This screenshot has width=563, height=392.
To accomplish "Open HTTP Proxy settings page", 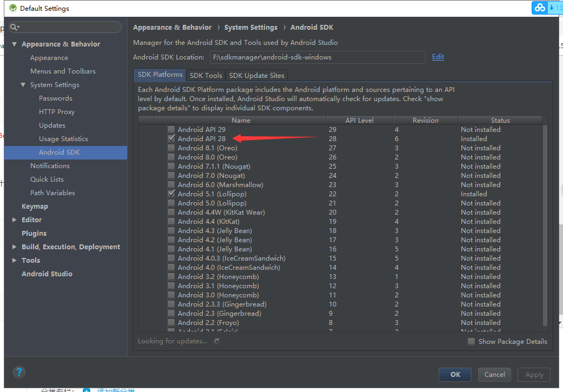I will pos(57,111).
